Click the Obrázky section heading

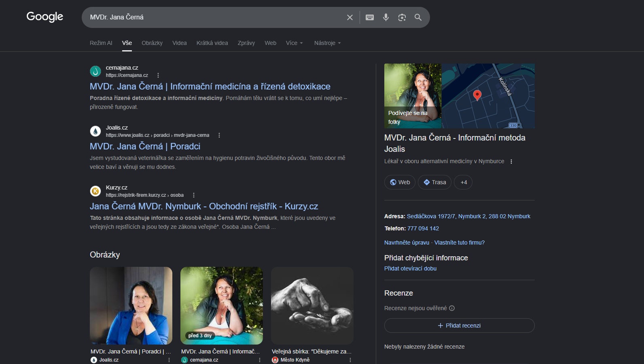click(105, 255)
